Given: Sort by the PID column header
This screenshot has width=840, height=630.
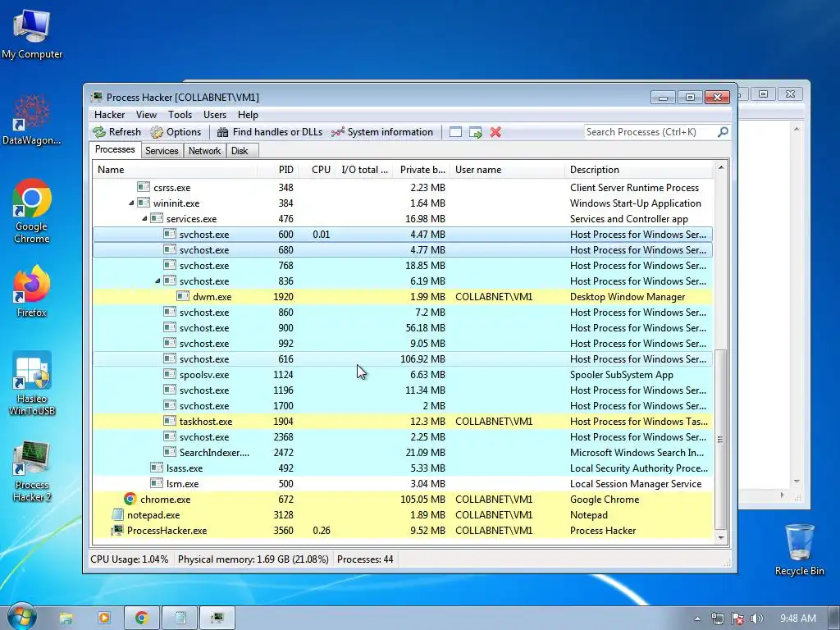Looking at the screenshot, I should coord(277,170).
